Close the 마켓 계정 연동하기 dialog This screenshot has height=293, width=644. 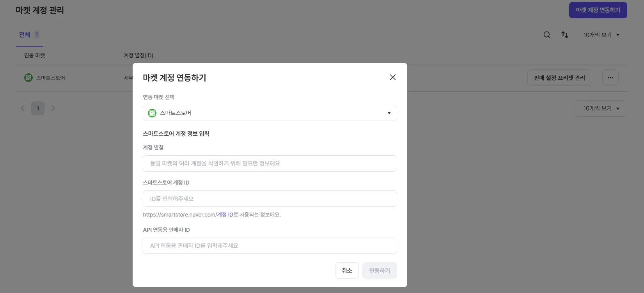393,77
